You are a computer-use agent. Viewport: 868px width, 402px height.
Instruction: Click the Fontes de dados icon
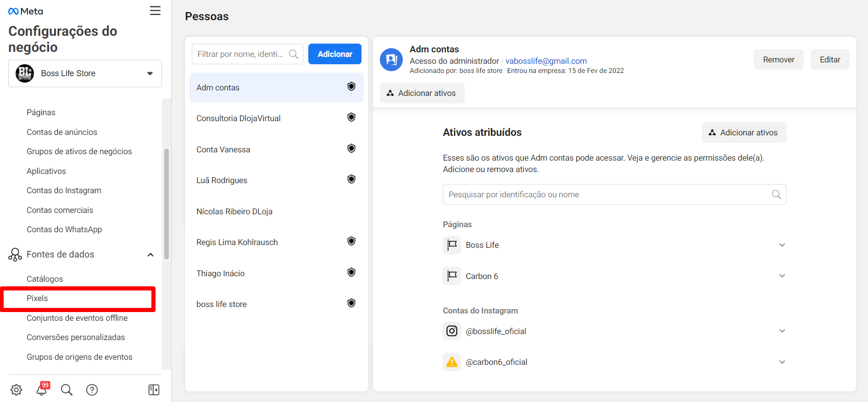[x=15, y=255]
